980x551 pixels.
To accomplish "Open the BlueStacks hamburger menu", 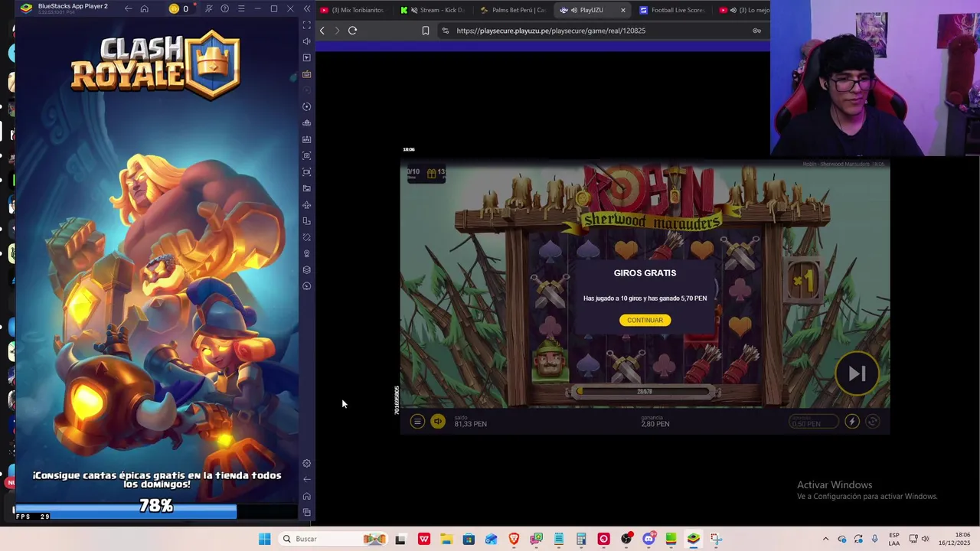I will tap(241, 8).
